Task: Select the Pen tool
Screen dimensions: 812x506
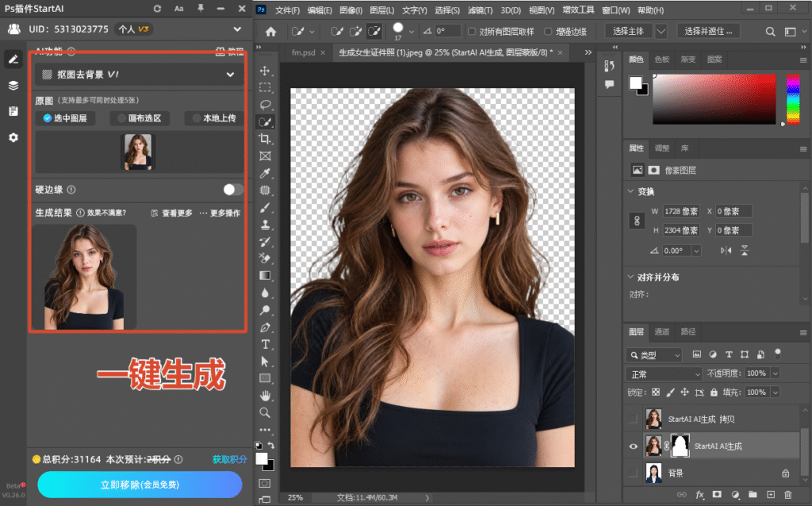Action: [265, 328]
